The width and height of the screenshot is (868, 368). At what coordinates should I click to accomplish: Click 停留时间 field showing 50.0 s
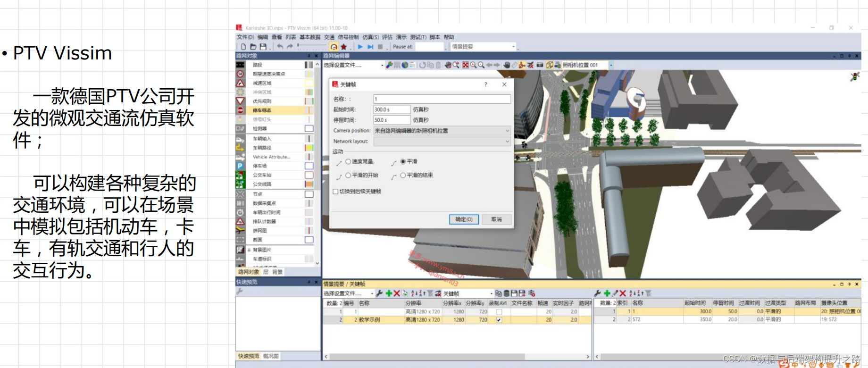392,120
